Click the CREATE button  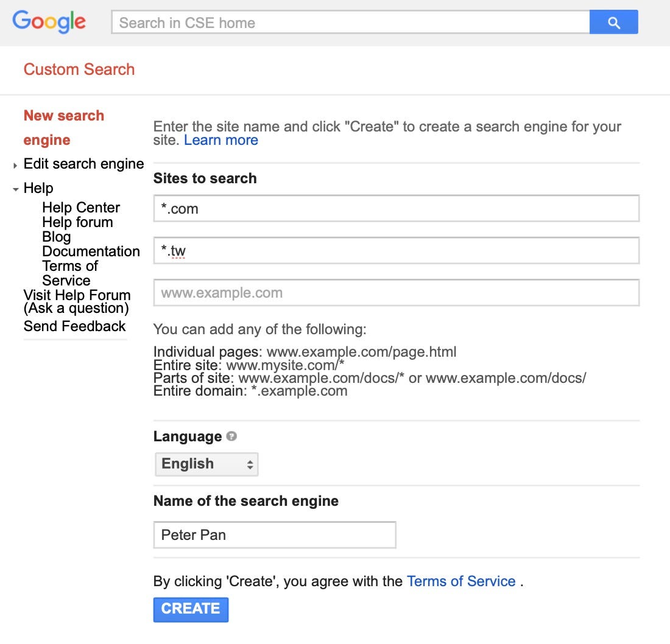191,609
